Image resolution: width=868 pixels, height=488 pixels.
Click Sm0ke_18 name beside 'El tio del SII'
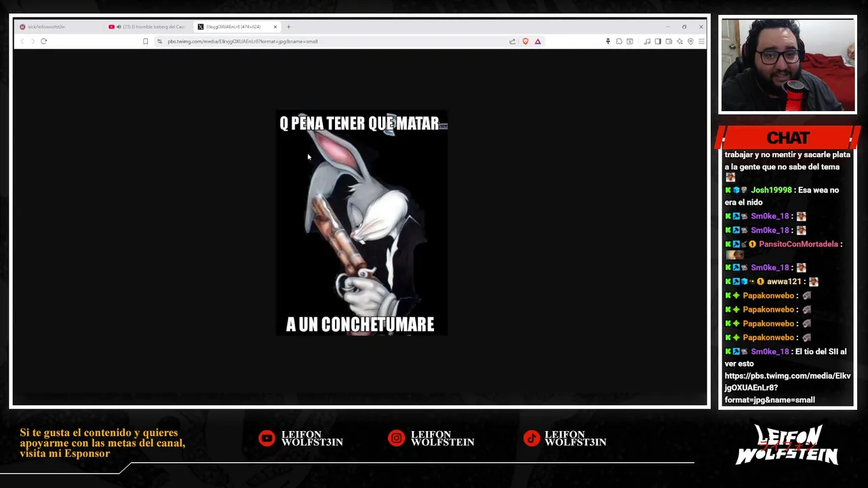770,352
